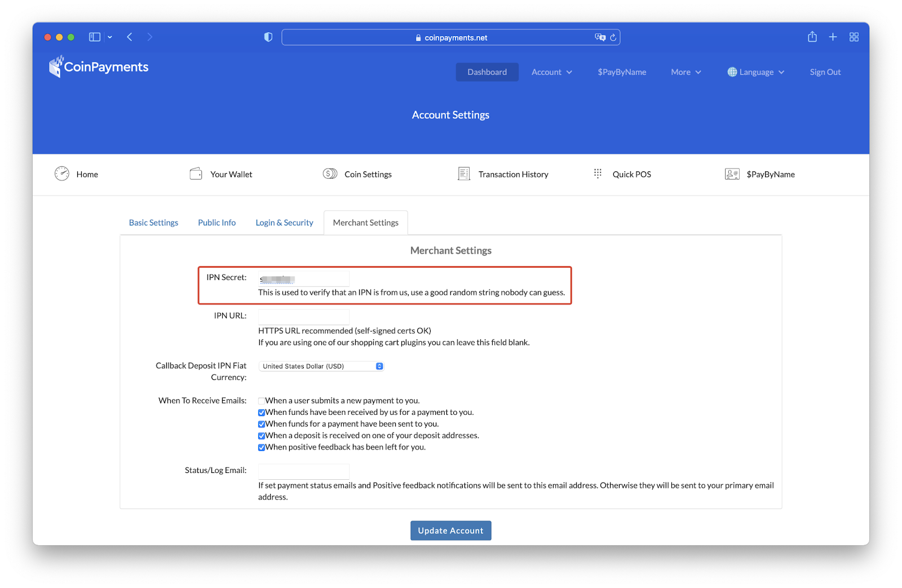Screen dimensions: 902x588
Task: Uncheck email for positive feedback left
Action: [262, 448]
